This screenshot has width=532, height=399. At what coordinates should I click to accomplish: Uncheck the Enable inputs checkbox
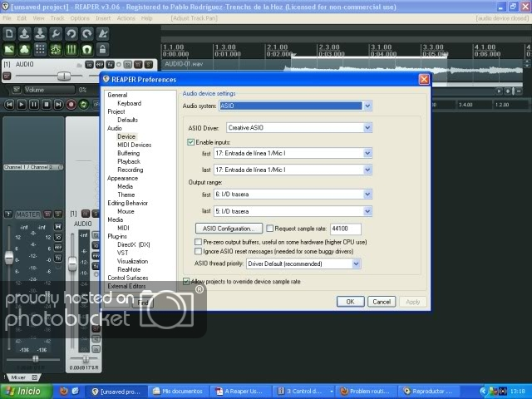(192, 143)
